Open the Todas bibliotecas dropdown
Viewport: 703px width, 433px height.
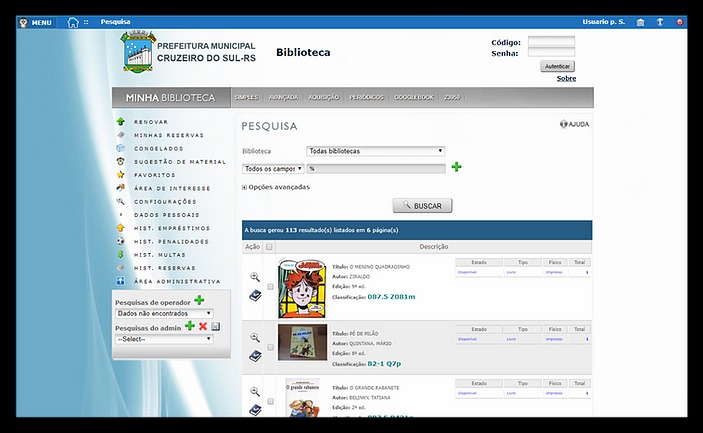click(x=375, y=151)
